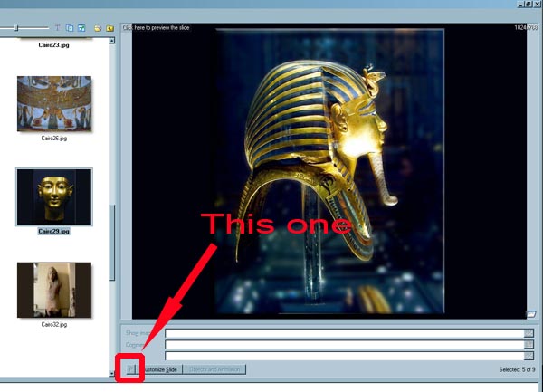The width and height of the screenshot is (543, 392).
Task: Restore the window using title bar button
Action: click(529, 4)
